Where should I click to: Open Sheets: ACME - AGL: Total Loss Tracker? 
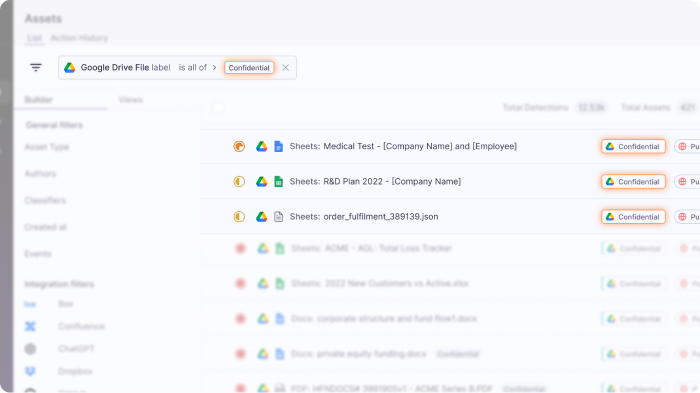coord(371,248)
